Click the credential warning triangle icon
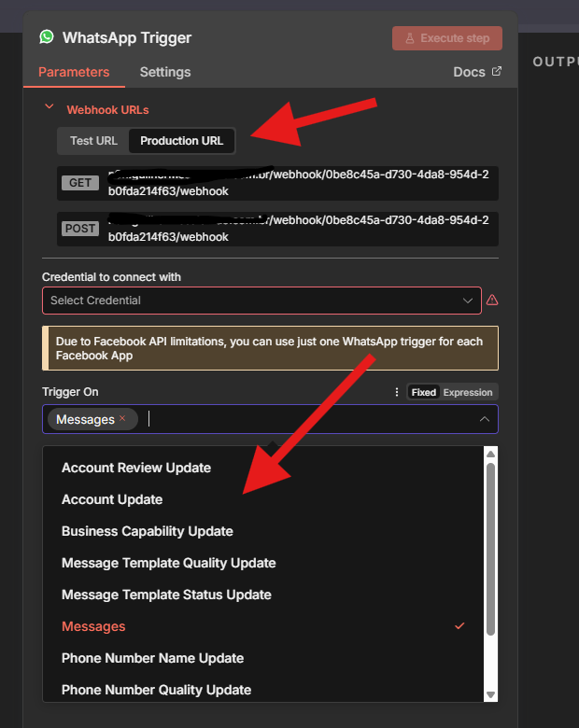Image resolution: width=579 pixels, height=728 pixels. pos(492,301)
